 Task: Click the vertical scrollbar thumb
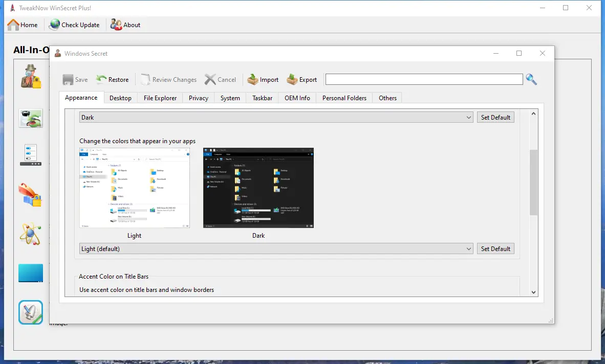(x=534, y=182)
